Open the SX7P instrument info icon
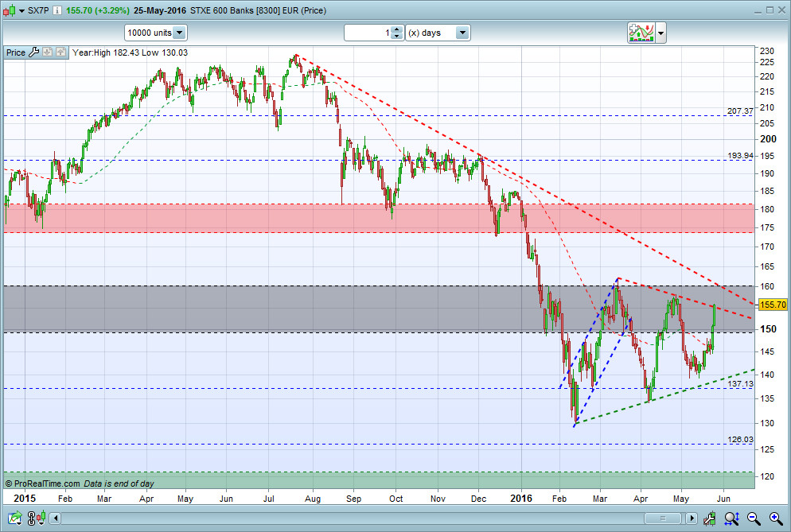The width and height of the screenshot is (791, 532). click(57, 10)
